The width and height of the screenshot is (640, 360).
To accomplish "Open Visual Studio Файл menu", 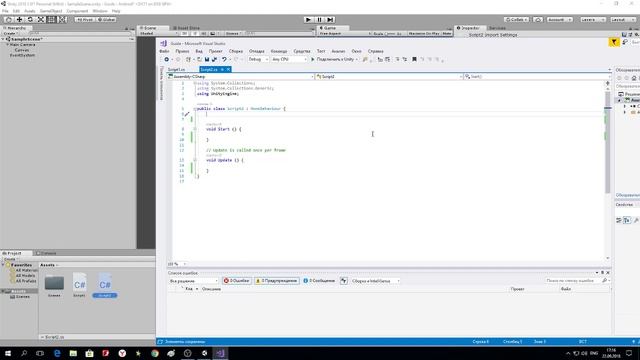I will 164,51.
